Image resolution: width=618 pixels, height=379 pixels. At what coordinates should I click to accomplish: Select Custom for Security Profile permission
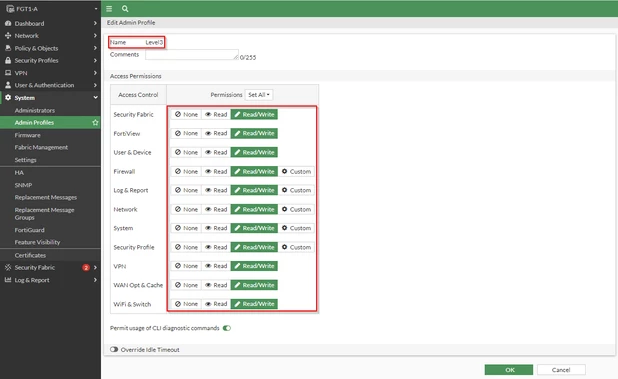296,247
